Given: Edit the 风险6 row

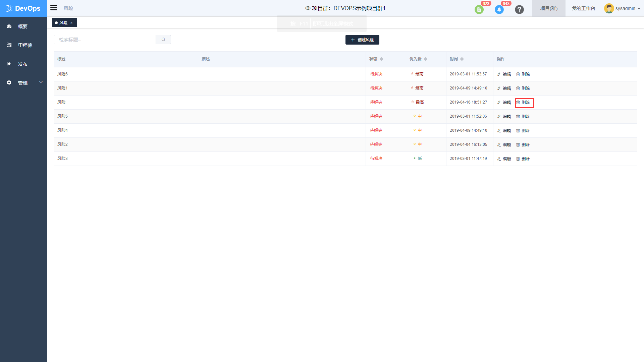Looking at the screenshot, I should pos(504,74).
